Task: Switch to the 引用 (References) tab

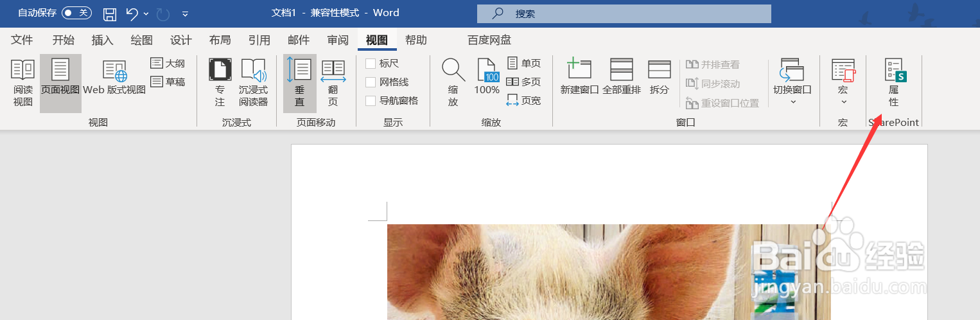Action: click(x=259, y=40)
